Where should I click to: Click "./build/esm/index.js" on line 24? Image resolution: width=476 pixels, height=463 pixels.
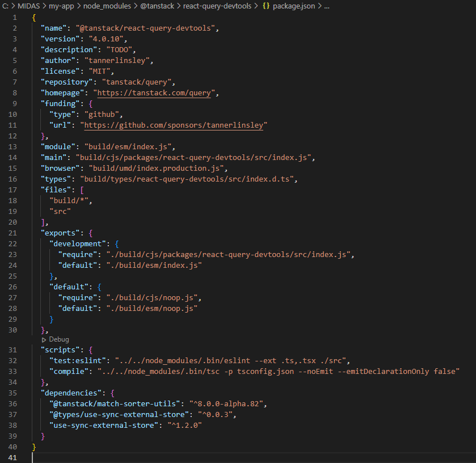click(154, 266)
